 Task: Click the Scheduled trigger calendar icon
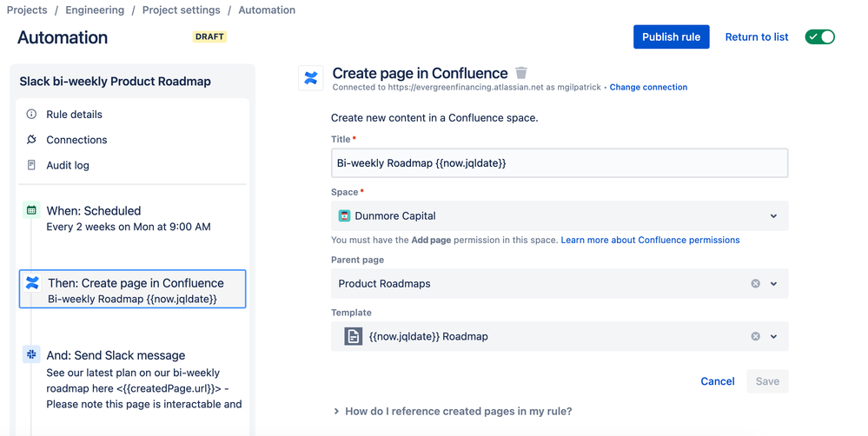point(32,210)
